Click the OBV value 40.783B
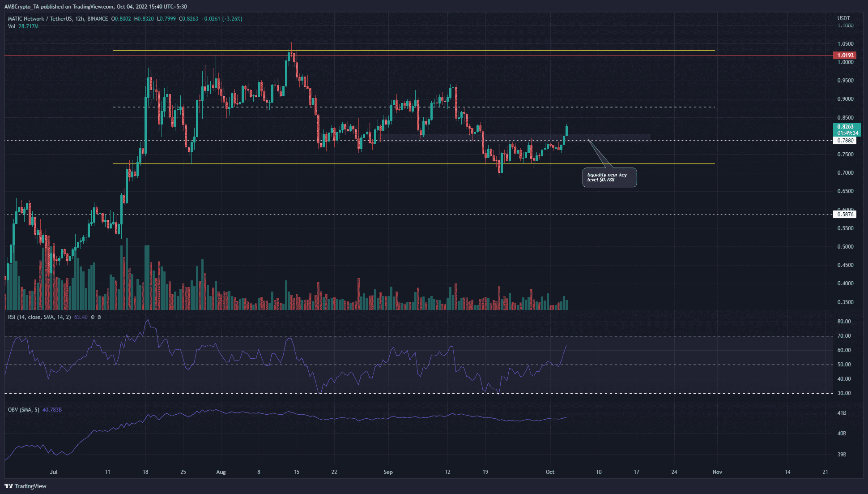 pyautogui.click(x=52, y=410)
